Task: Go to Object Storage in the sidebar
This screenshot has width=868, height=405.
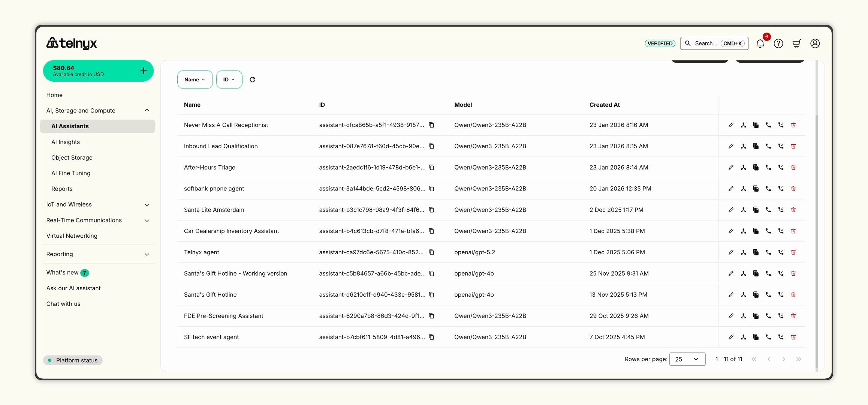Action: [x=72, y=157]
